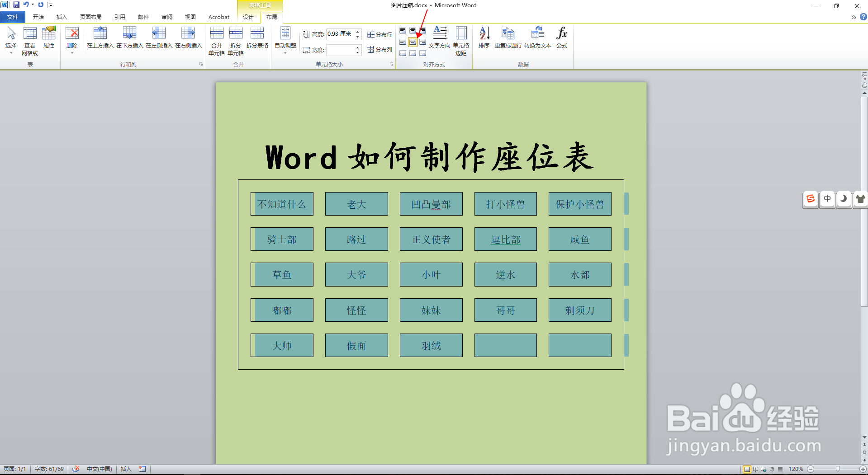Select Align Top Right alignment
This screenshot has width=868, height=475.
tap(422, 31)
